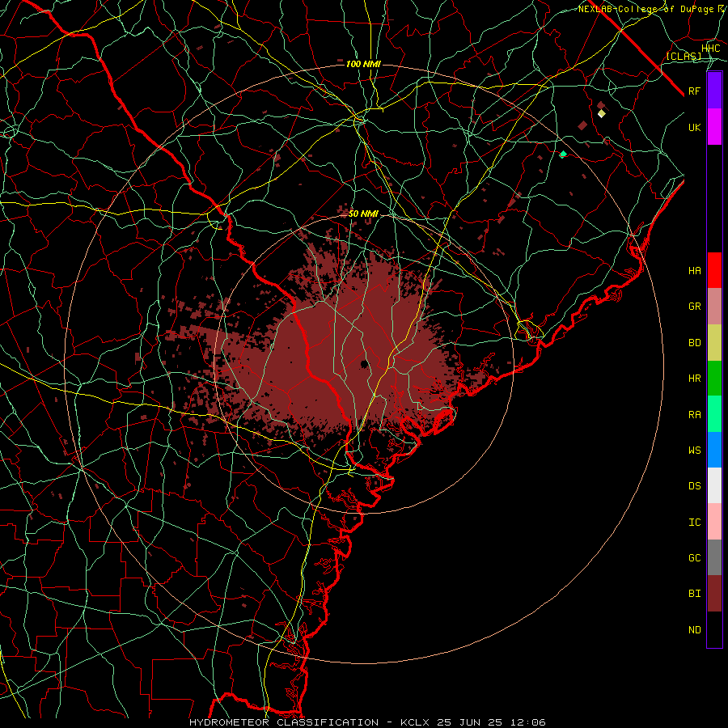Pick the pink GR legend swatch
The height and width of the screenshot is (728, 728).
[x=714, y=307]
